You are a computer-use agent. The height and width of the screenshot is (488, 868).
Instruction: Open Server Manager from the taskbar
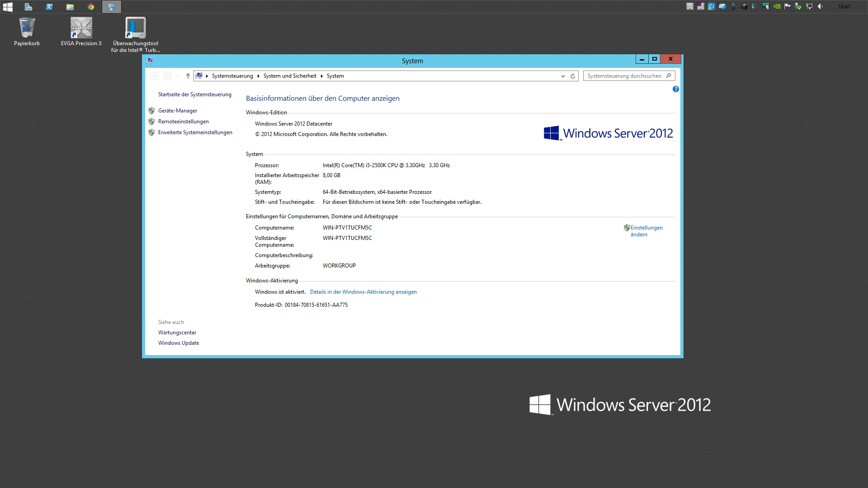[x=28, y=7]
